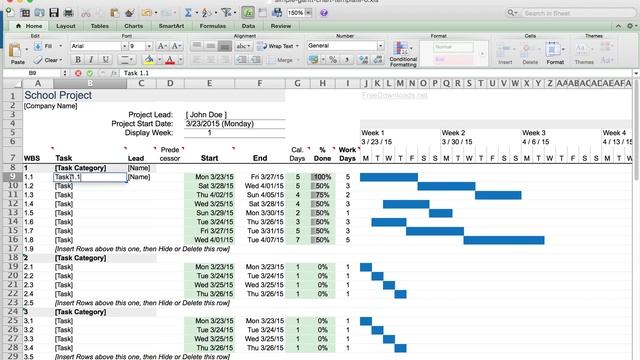This screenshot has width=640, height=360.
Task: Click the Sort A-Z icon
Action: tap(206, 13)
